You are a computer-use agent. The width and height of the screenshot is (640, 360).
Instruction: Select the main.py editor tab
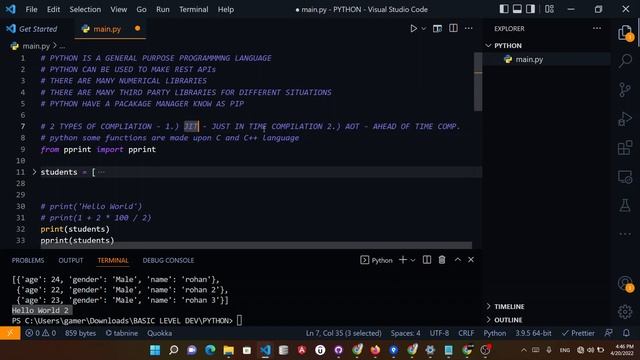pyautogui.click(x=107, y=29)
